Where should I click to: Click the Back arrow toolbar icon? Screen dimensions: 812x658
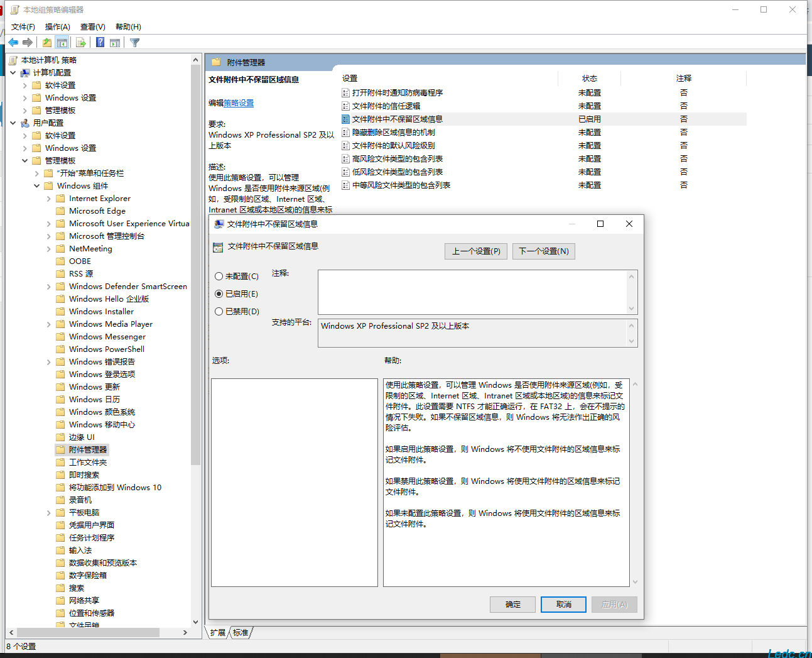coord(13,43)
